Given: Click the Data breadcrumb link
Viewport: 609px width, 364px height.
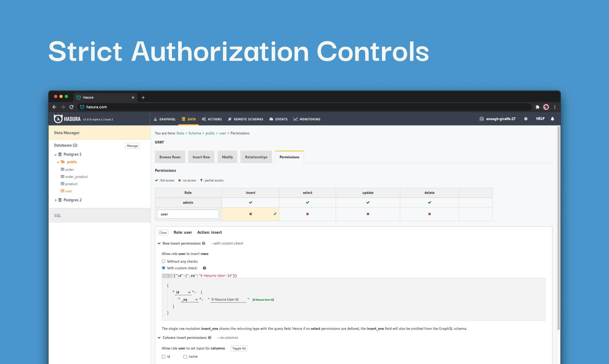Looking at the screenshot, I should click(x=180, y=133).
